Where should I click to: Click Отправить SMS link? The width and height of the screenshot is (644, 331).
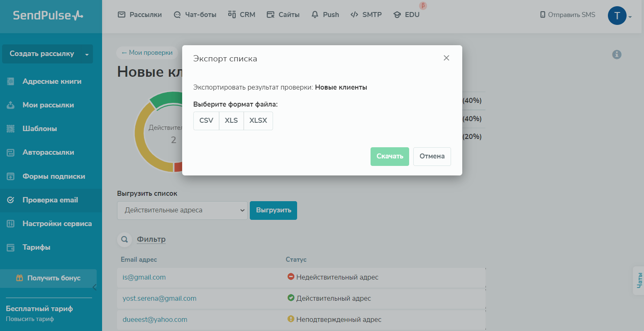tap(571, 15)
